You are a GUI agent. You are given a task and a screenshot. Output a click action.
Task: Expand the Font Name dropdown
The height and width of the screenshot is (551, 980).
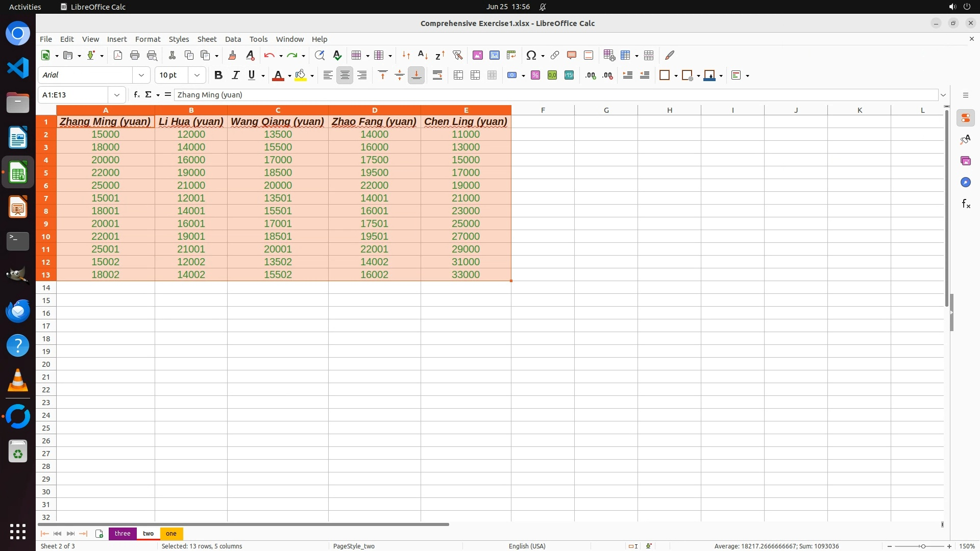(141, 76)
